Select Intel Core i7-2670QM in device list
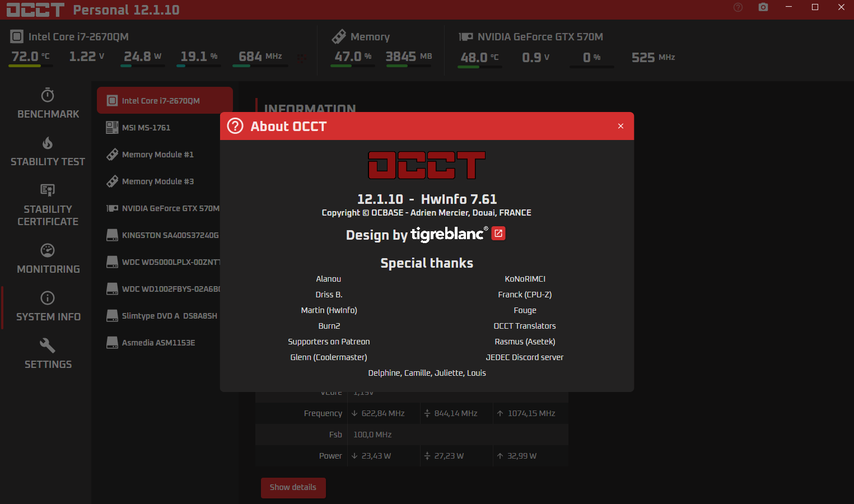Screen dimensions: 854x504 coord(165,101)
